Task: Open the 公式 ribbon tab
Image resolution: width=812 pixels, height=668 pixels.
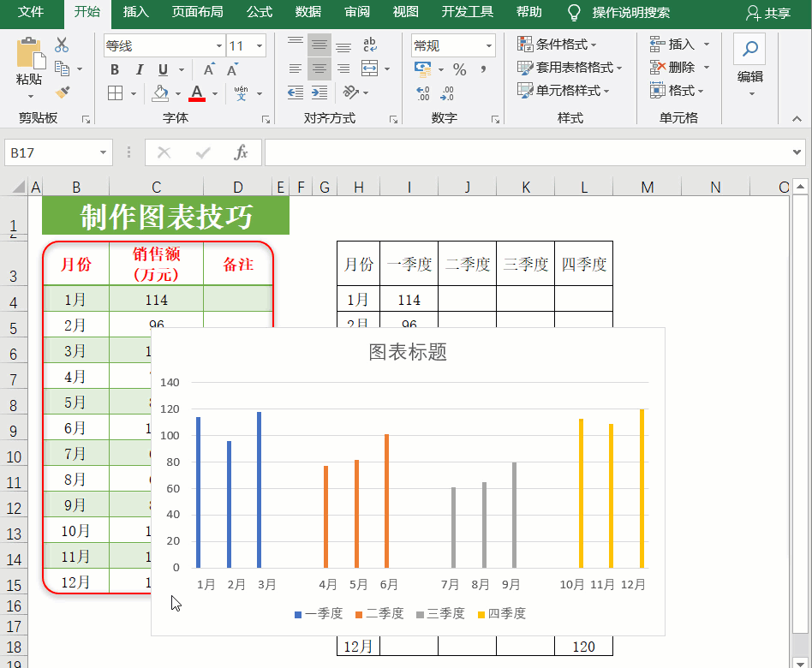Action: pyautogui.click(x=260, y=12)
